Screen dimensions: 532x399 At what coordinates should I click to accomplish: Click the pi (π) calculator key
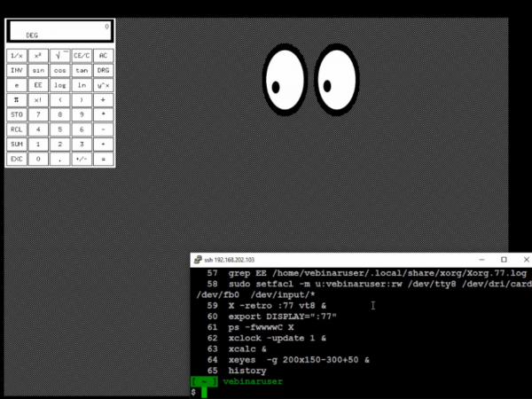[16, 99]
